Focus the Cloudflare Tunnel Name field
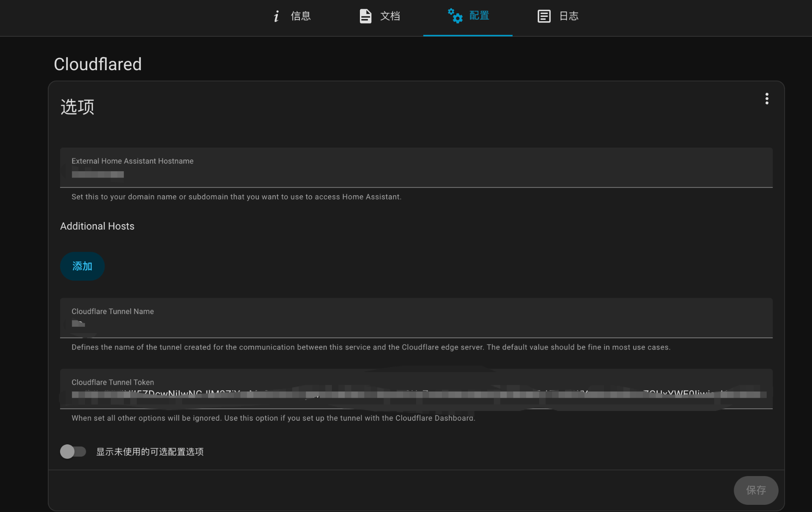812x512 pixels. click(x=416, y=318)
